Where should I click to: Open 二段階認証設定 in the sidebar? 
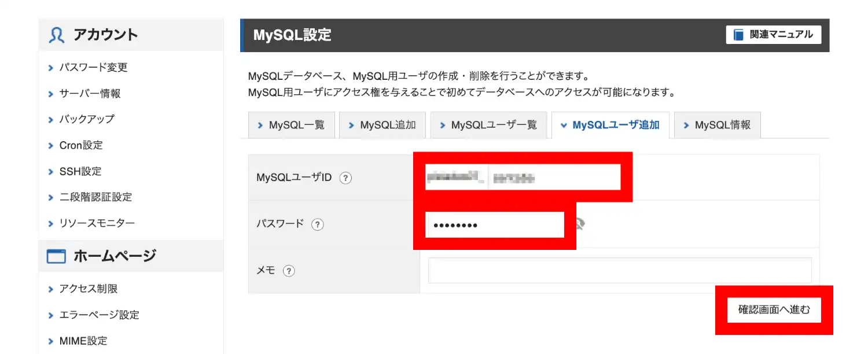[x=95, y=197]
